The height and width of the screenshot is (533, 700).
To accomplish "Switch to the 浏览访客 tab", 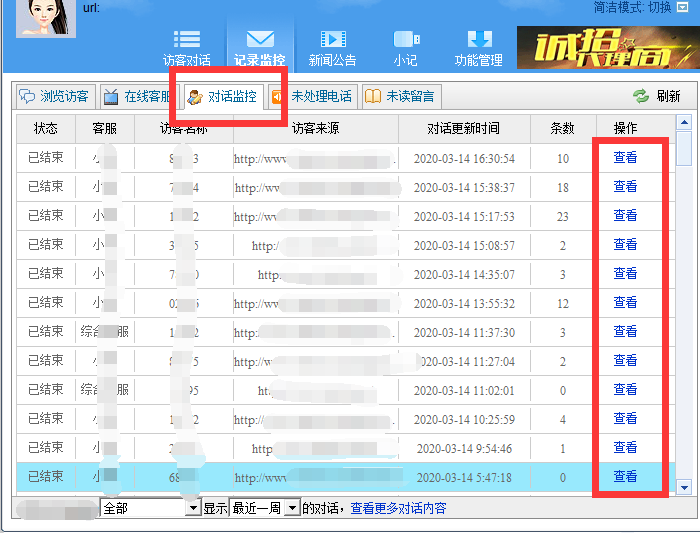I will pyautogui.click(x=54, y=96).
